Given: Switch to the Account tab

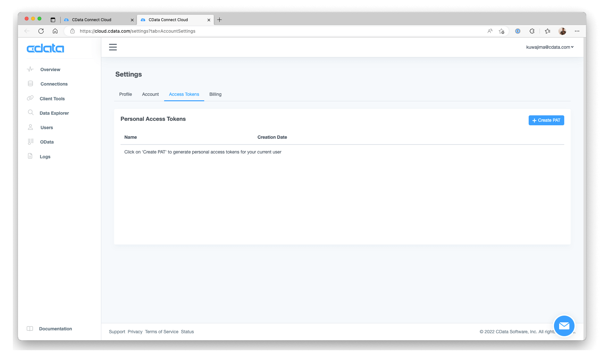Looking at the screenshot, I should click(x=150, y=94).
